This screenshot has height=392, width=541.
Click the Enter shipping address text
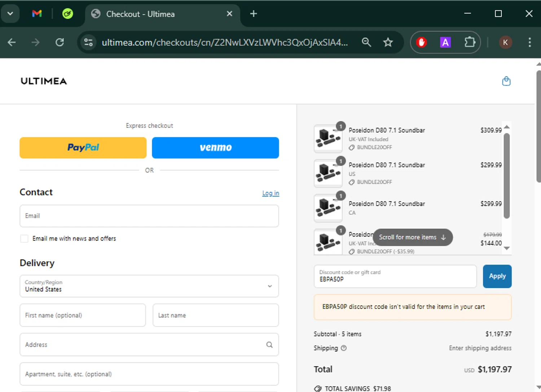(480, 348)
